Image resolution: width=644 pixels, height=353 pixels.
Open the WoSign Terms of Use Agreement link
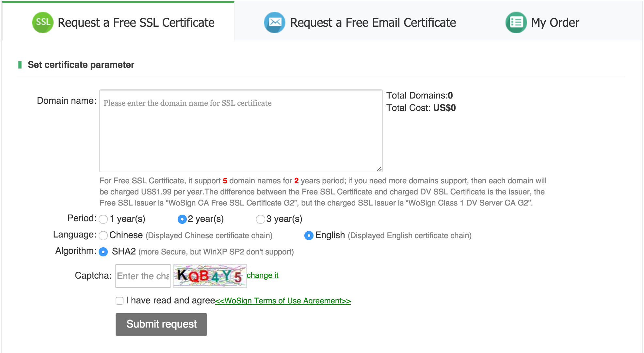(283, 301)
